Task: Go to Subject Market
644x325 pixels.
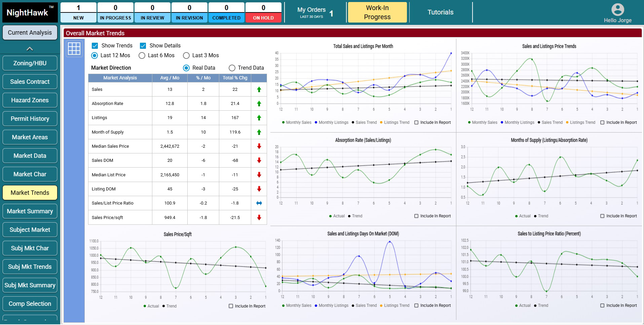Action: 30,230
